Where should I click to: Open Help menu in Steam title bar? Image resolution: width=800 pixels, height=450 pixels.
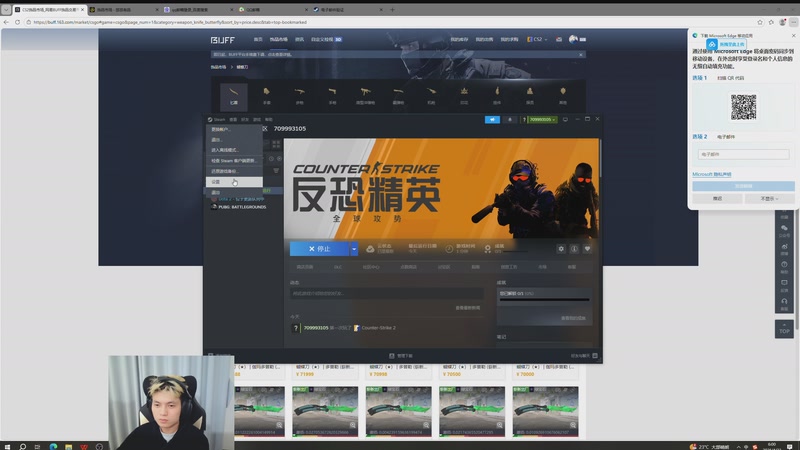click(269, 119)
